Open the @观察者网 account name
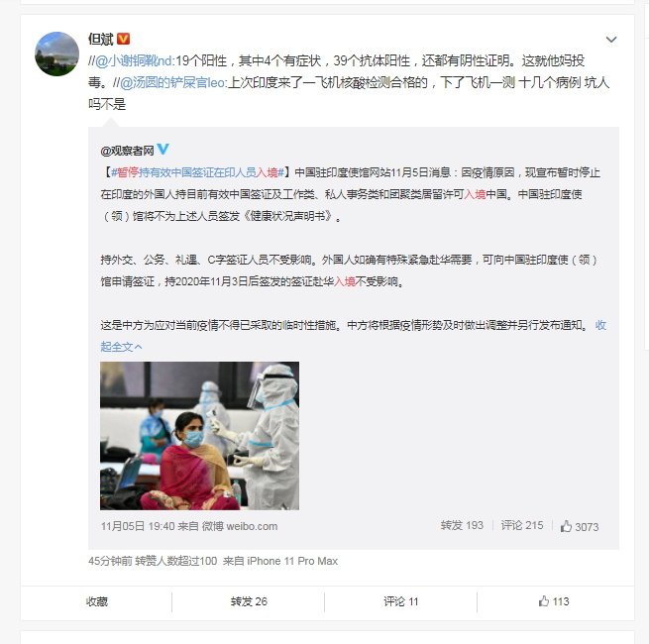This screenshot has height=644, width=649. point(127,151)
